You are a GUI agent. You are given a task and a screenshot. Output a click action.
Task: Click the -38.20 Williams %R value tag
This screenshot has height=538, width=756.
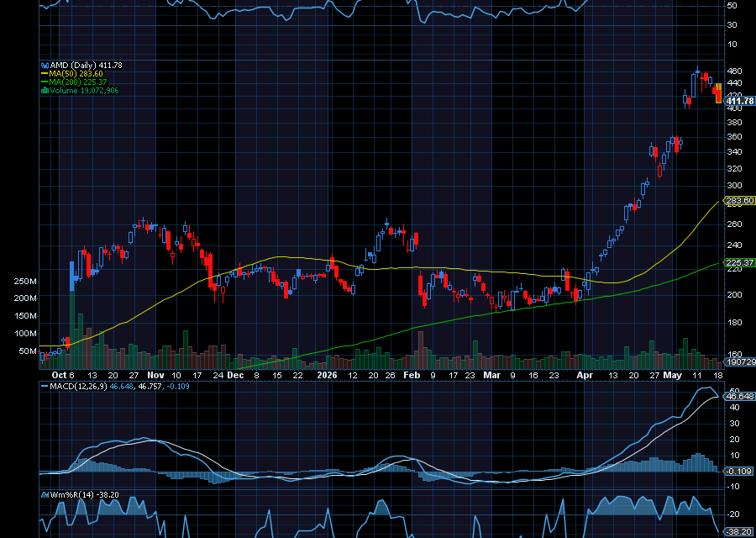point(738,532)
